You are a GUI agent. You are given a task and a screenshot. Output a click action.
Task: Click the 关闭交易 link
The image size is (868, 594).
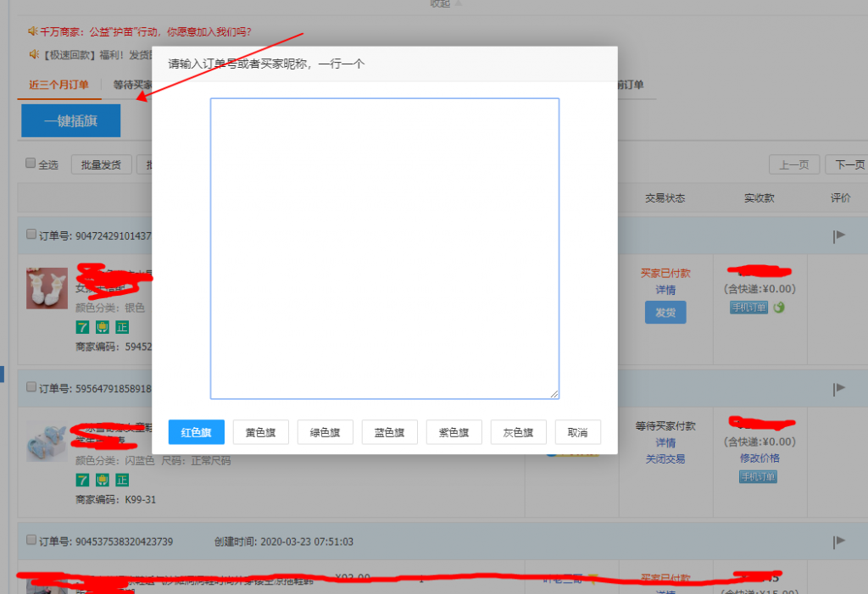click(x=665, y=459)
